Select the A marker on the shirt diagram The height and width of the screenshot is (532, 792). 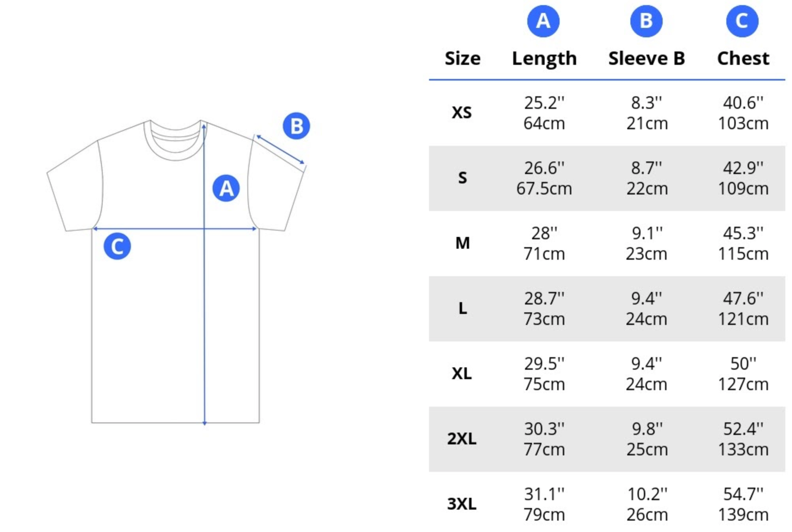pyautogui.click(x=226, y=188)
